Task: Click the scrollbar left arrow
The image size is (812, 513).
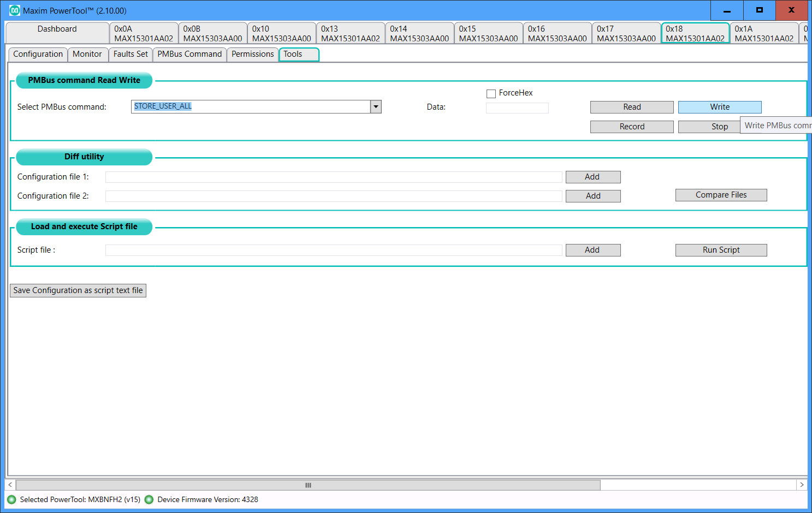Action: pos(10,485)
